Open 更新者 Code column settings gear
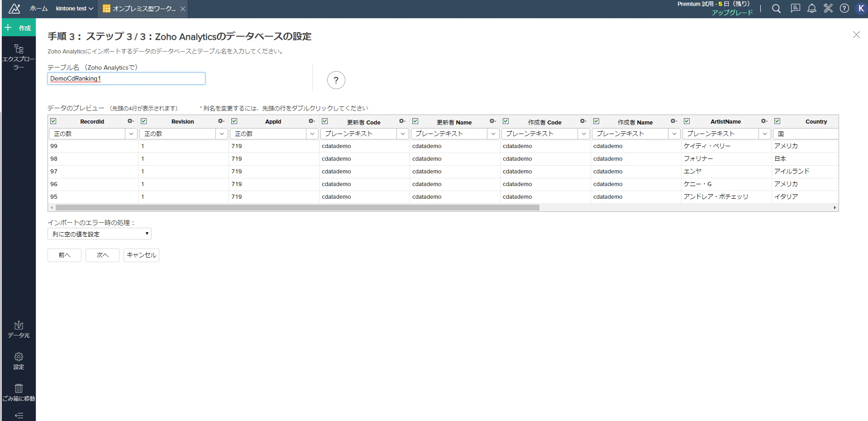This screenshot has height=421, width=868. coord(402,121)
